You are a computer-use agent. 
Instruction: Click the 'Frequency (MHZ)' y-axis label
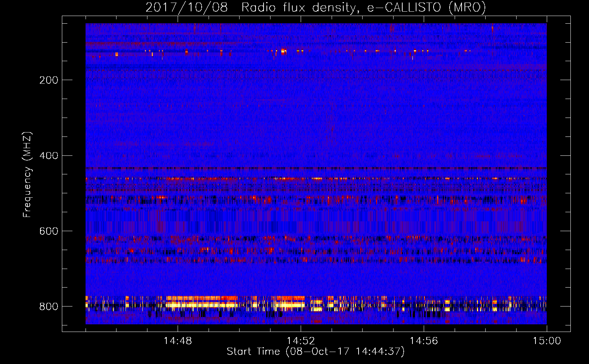[x=27, y=174]
